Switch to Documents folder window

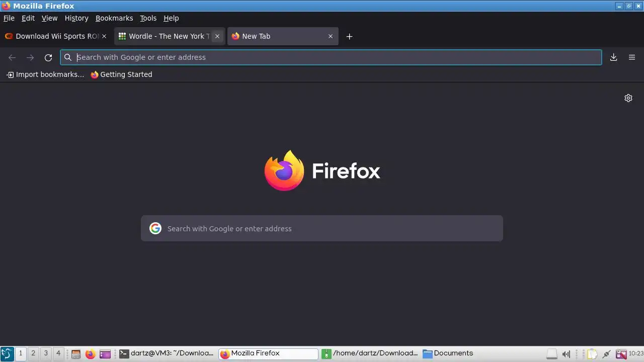tap(448, 353)
